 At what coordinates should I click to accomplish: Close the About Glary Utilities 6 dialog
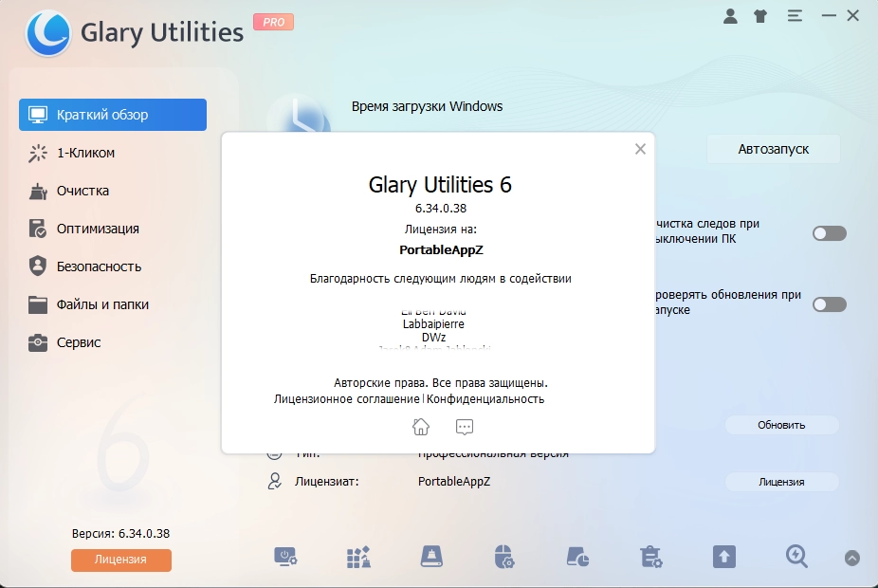(x=640, y=149)
